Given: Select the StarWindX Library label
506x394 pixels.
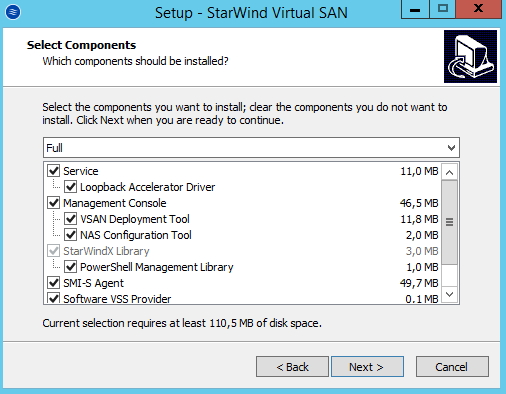Looking at the screenshot, I should point(106,251).
